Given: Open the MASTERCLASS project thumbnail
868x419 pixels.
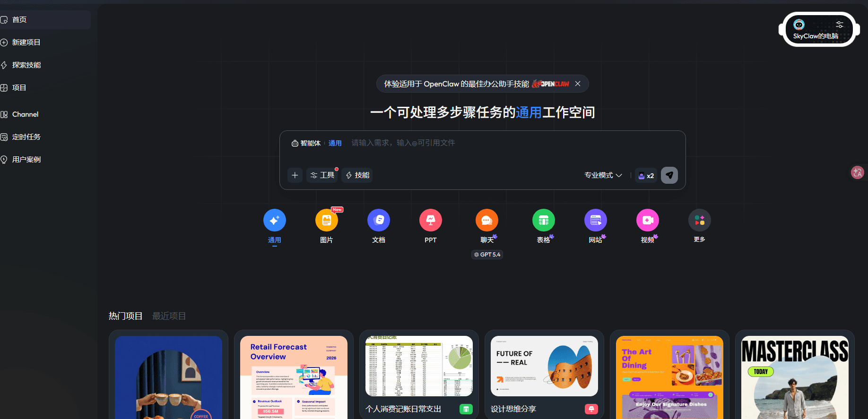Looking at the screenshot, I should coord(795,377).
